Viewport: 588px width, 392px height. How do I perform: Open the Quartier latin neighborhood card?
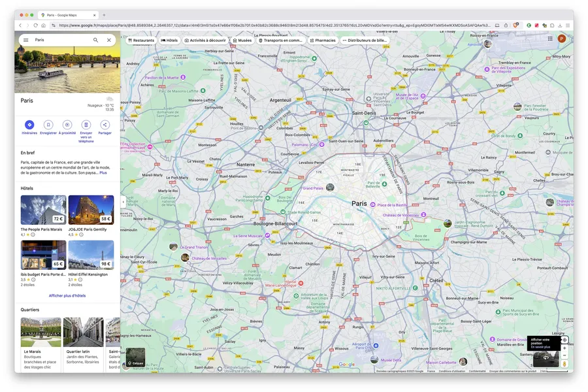[83, 344]
